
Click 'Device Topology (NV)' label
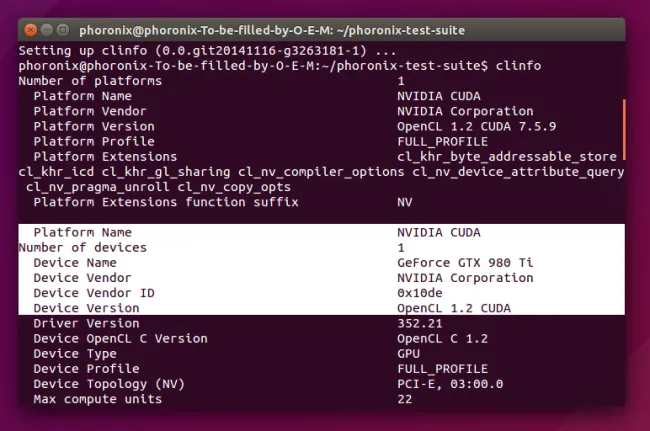[109, 384]
